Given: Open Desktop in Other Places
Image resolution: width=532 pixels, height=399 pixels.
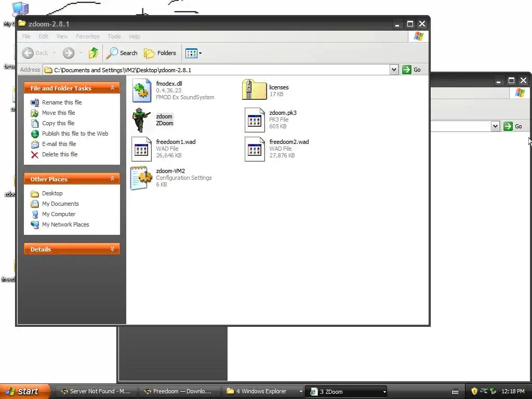Looking at the screenshot, I should 52,193.
